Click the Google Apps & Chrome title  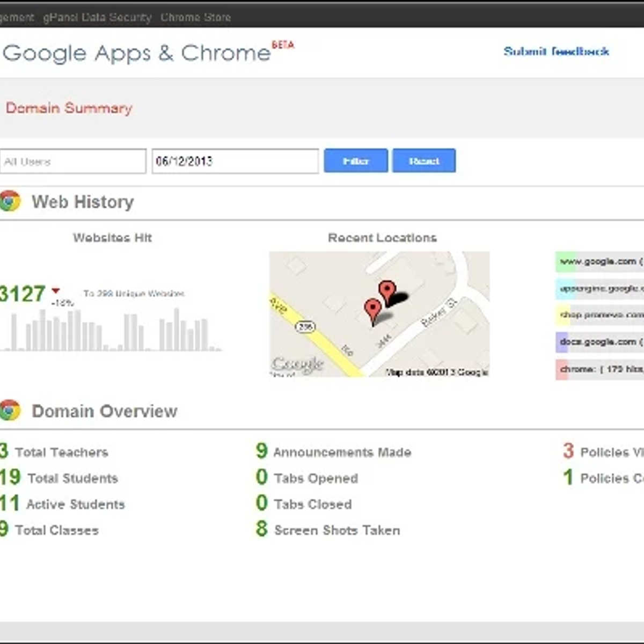tap(136, 53)
